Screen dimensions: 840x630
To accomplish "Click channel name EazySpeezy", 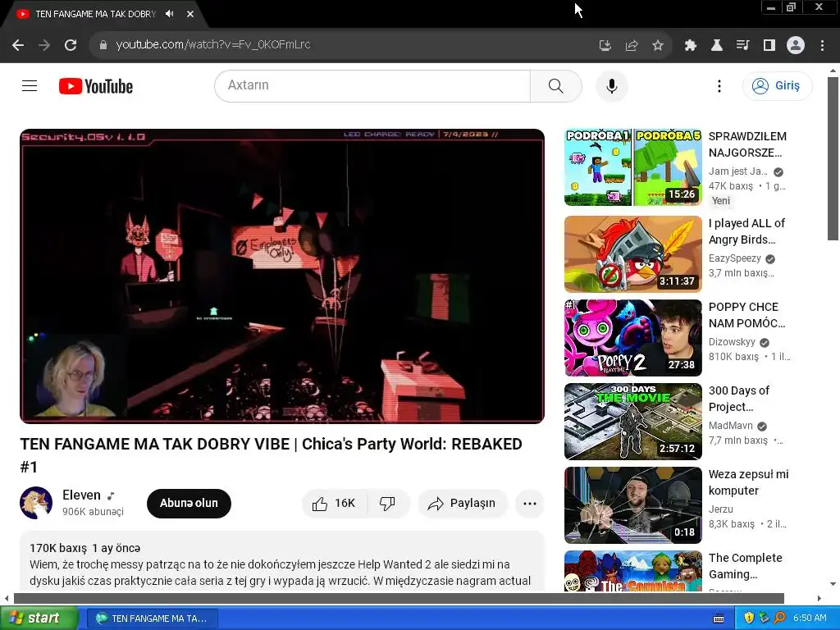I will pos(734,258).
